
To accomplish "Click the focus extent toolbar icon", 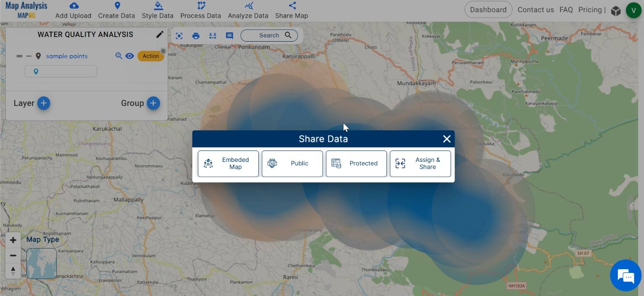I will click(179, 36).
